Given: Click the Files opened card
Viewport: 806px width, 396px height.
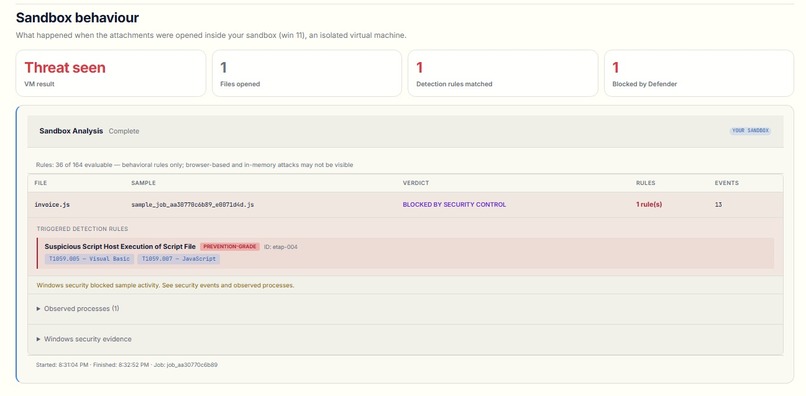Looking at the screenshot, I should tap(307, 73).
